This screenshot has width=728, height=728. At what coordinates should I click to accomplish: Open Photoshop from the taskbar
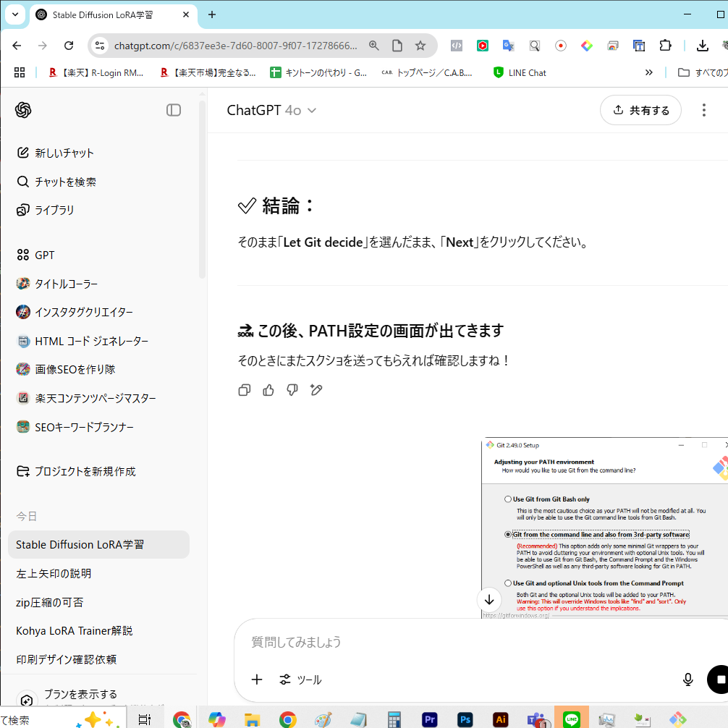tap(465, 719)
